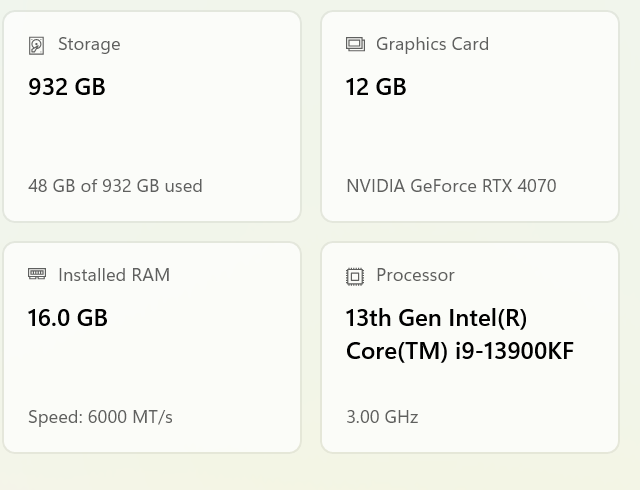Select the Processor heading text
The height and width of the screenshot is (490, 640).
(x=415, y=275)
